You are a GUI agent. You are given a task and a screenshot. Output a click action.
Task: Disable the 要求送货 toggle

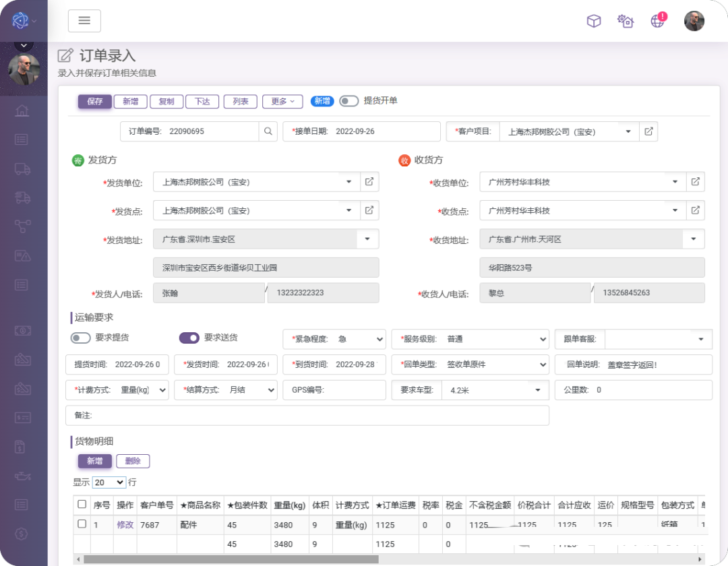pyautogui.click(x=189, y=338)
